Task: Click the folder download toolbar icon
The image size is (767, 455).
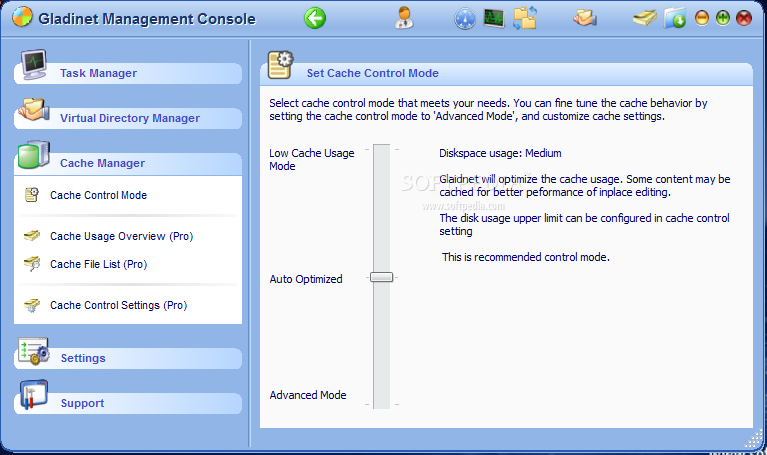Action: pyautogui.click(x=675, y=18)
